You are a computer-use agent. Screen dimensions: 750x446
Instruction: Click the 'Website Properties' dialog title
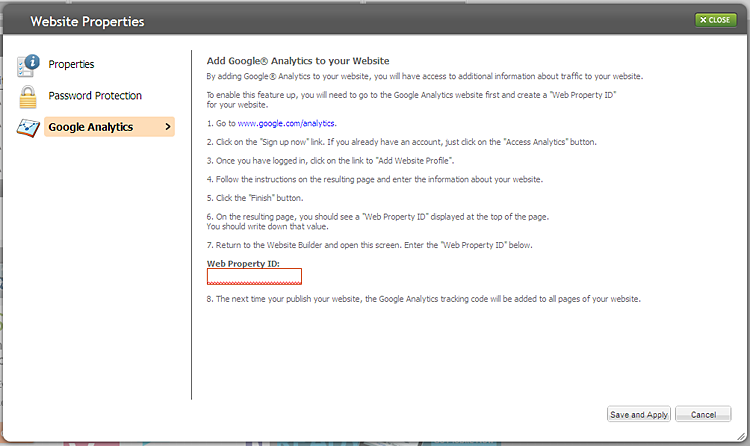(87, 22)
